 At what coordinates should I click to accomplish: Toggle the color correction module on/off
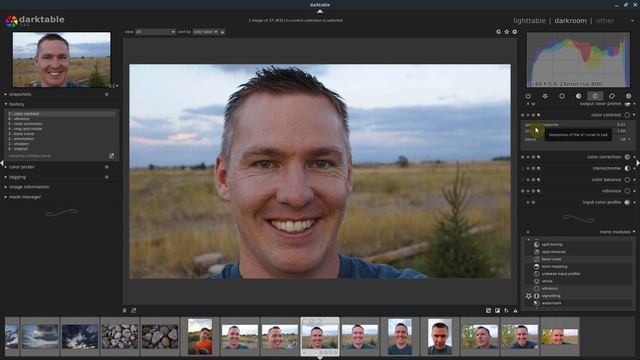tap(627, 157)
